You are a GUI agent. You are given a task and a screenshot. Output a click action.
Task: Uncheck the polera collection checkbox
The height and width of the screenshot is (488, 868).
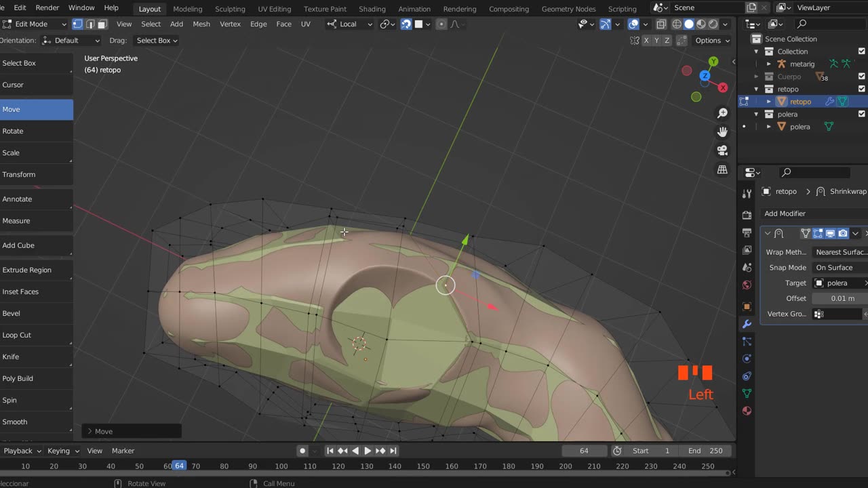(862, 114)
